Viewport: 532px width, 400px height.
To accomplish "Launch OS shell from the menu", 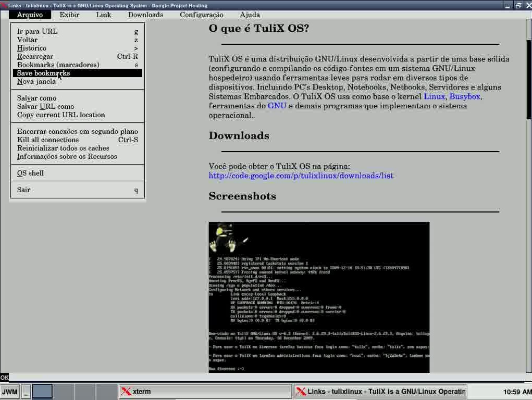I will [77, 173].
